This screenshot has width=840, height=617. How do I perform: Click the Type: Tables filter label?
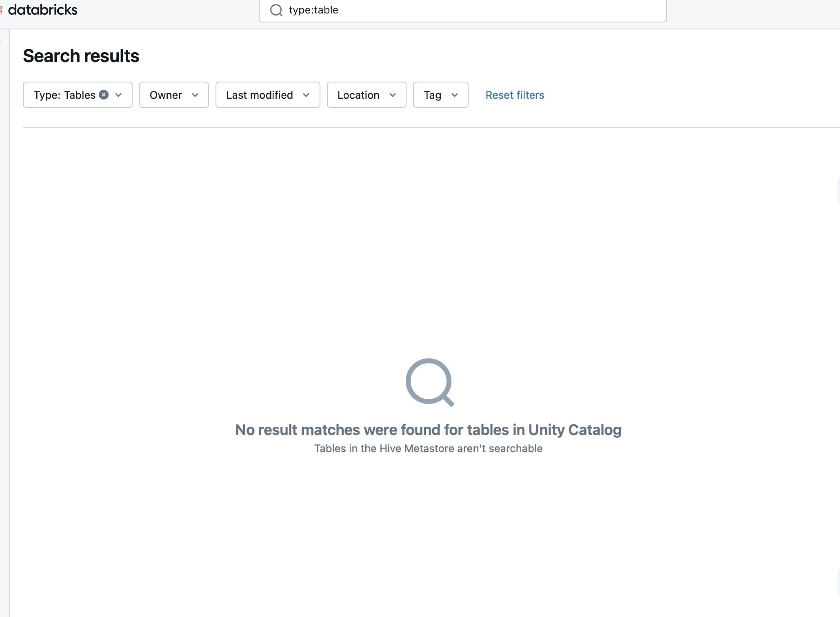64,95
